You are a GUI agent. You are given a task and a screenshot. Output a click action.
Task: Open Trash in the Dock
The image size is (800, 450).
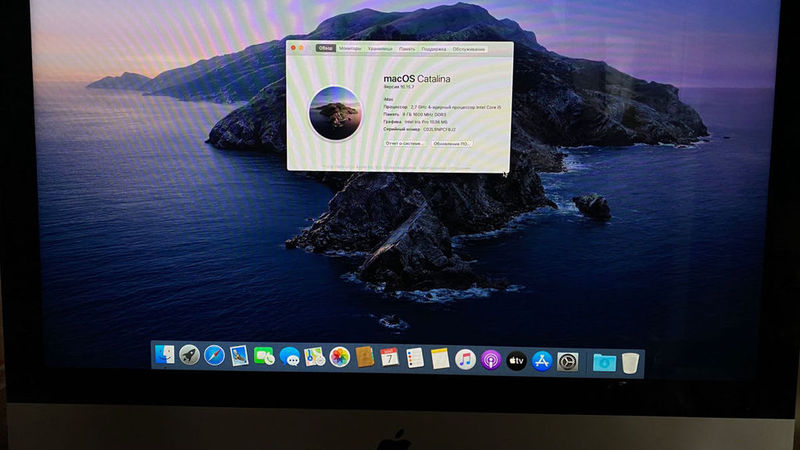click(631, 363)
